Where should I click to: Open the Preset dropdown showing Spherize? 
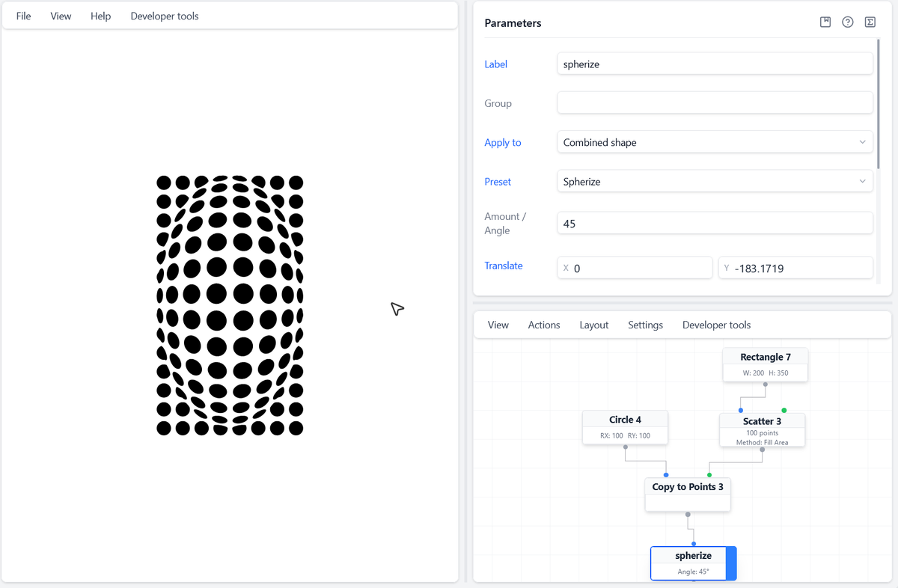[715, 182]
